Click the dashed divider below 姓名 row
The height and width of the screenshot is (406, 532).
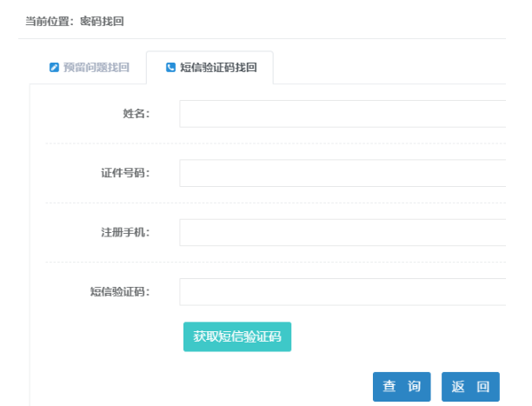pos(261,143)
